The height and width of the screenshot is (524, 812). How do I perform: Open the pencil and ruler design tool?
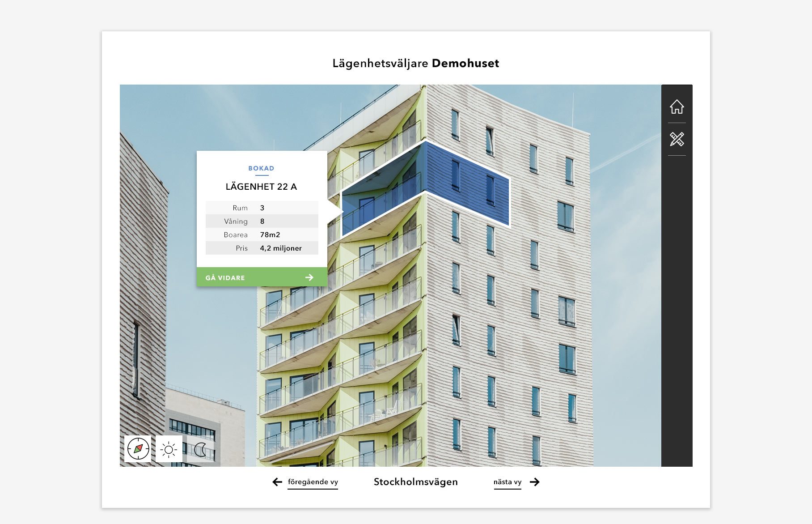(x=677, y=139)
